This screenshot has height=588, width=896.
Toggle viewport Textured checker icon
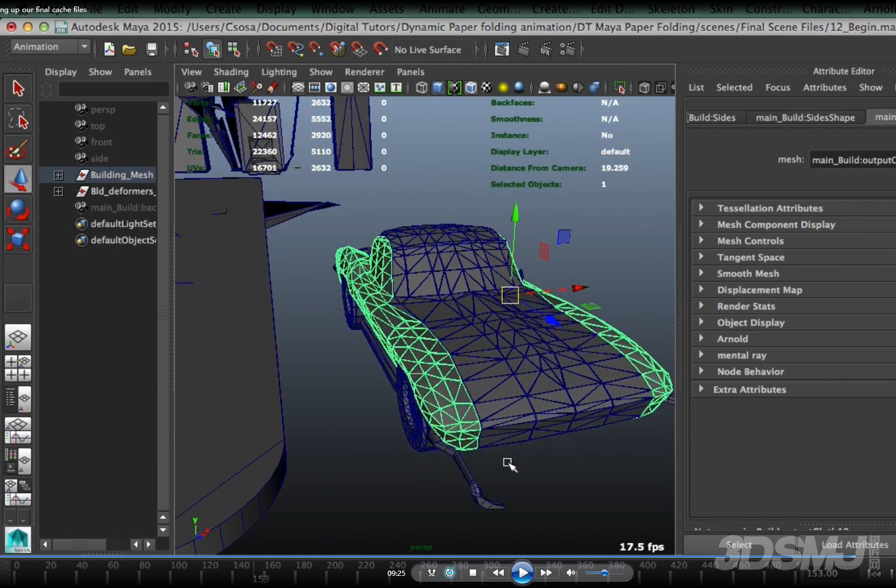click(x=487, y=87)
